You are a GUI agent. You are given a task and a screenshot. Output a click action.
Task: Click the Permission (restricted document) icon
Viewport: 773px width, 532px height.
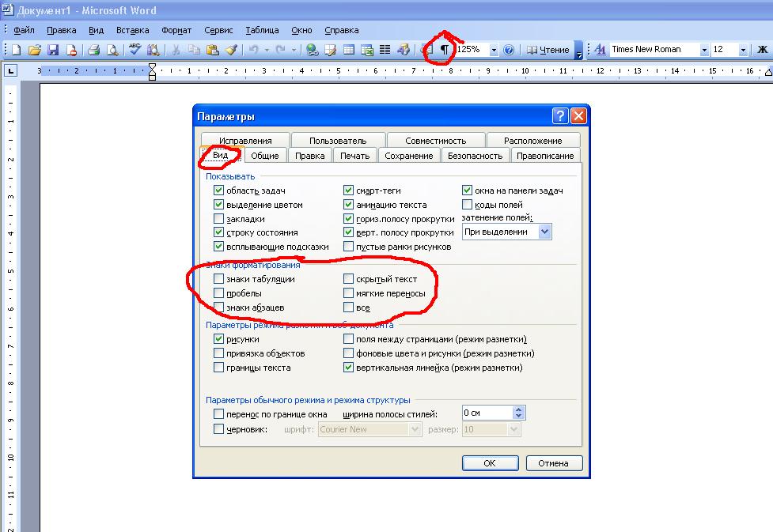[x=71, y=50]
